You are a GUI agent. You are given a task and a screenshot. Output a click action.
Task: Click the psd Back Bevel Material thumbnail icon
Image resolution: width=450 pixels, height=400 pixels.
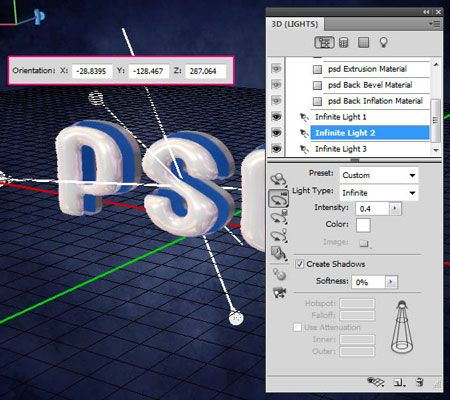[317, 85]
